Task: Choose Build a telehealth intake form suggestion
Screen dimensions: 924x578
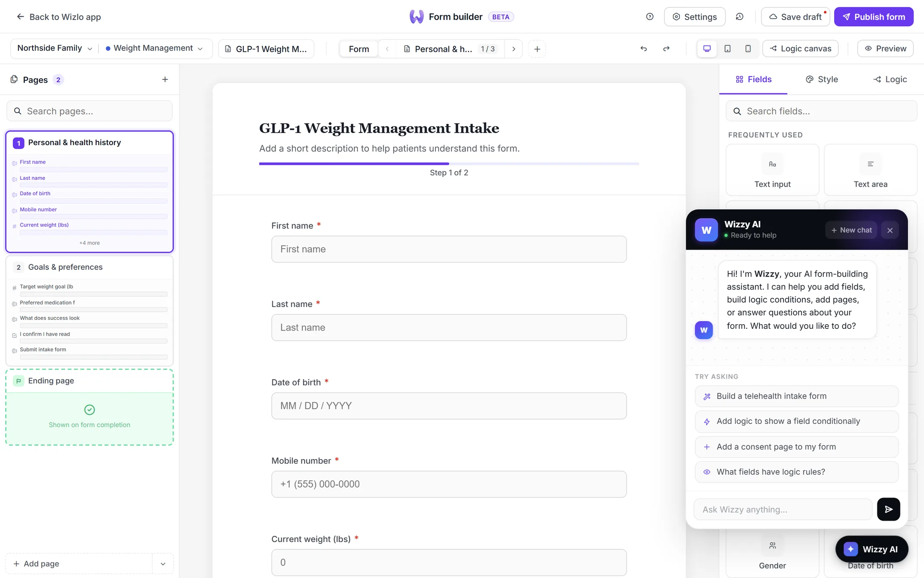Action: (797, 396)
